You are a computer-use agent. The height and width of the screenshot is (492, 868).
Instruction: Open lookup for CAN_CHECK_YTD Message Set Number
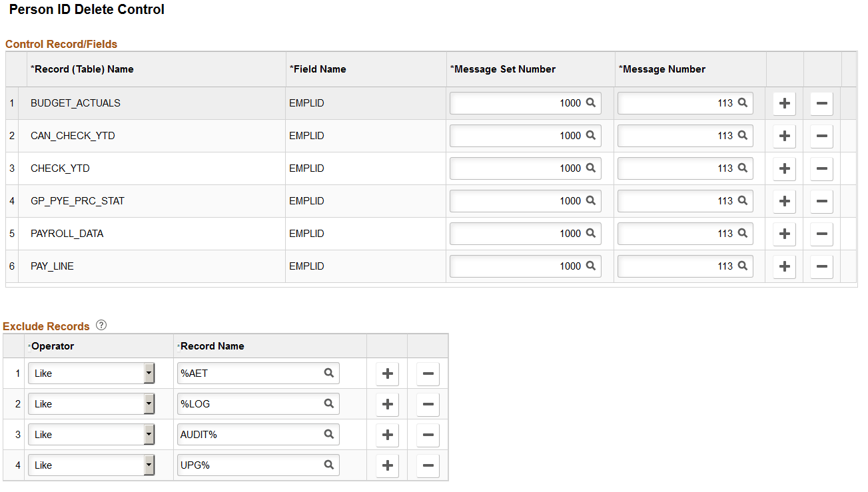point(592,136)
